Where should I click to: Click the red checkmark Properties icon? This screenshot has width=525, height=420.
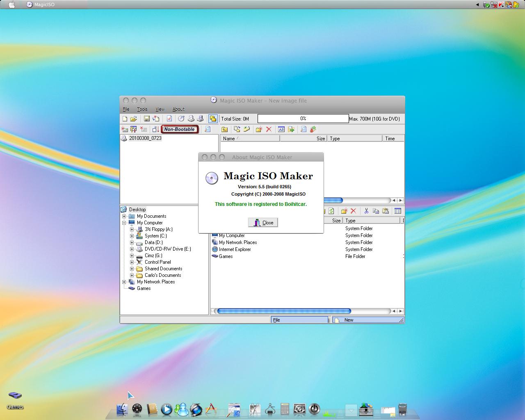[169, 119]
